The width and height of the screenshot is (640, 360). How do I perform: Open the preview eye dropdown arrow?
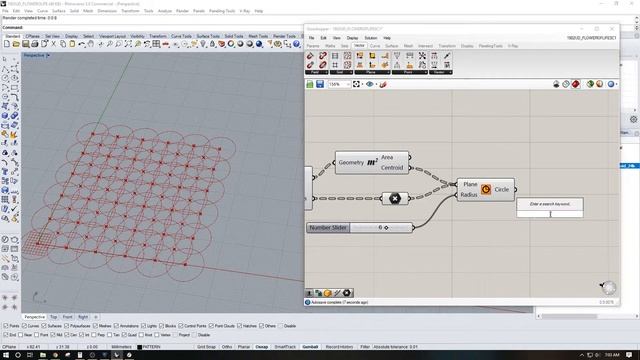click(x=376, y=84)
